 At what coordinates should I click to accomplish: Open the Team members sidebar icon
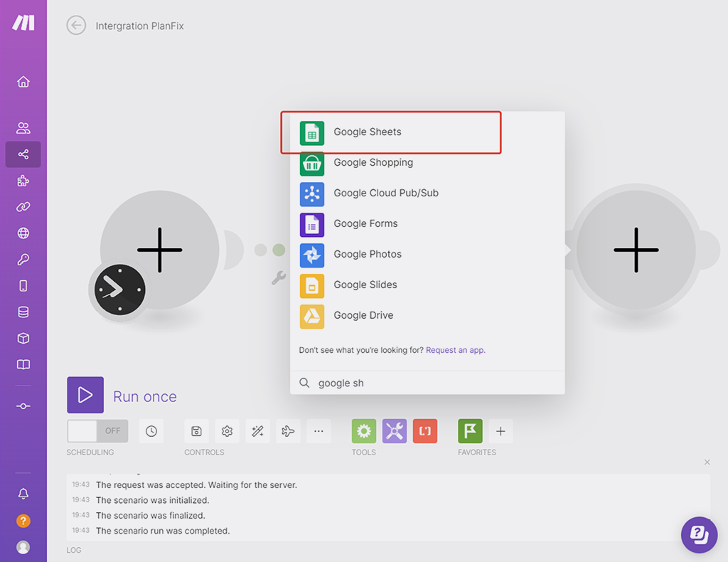[x=23, y=128]
